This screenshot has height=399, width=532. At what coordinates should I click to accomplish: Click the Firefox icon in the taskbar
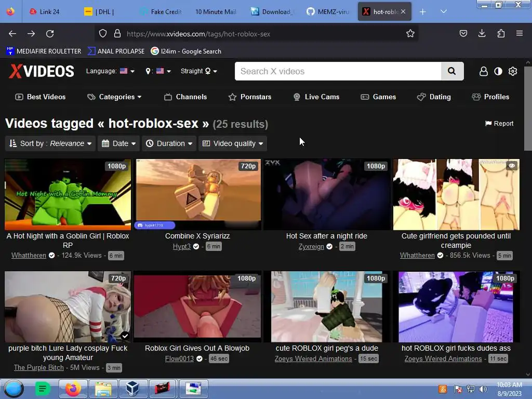[x=73, y=389]
